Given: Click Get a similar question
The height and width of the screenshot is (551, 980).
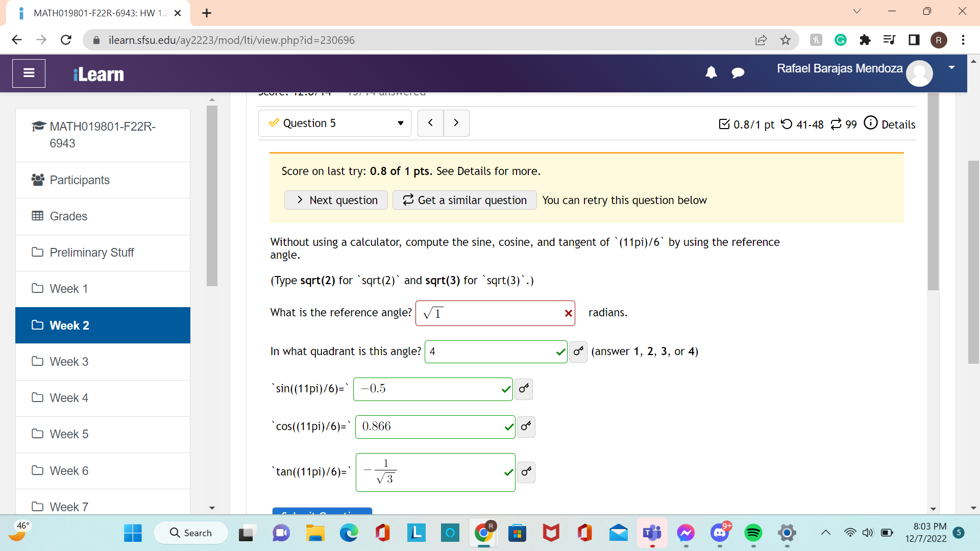Looking at the screenshot, I should [464, 201].
